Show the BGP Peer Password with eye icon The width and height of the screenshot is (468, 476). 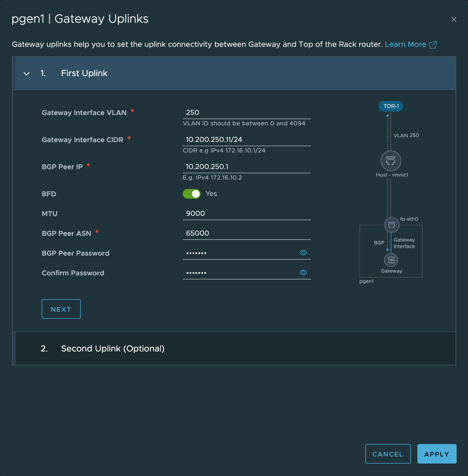coord(303,253)
